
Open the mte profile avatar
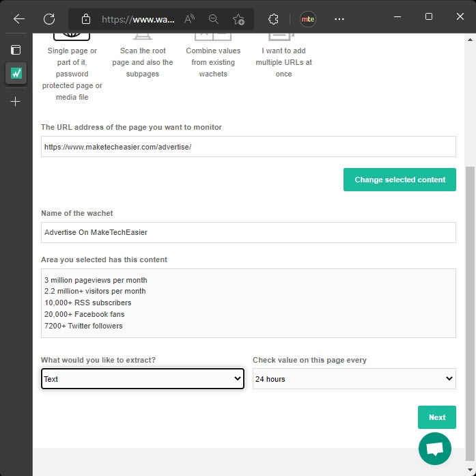click(x=307, y=19)
